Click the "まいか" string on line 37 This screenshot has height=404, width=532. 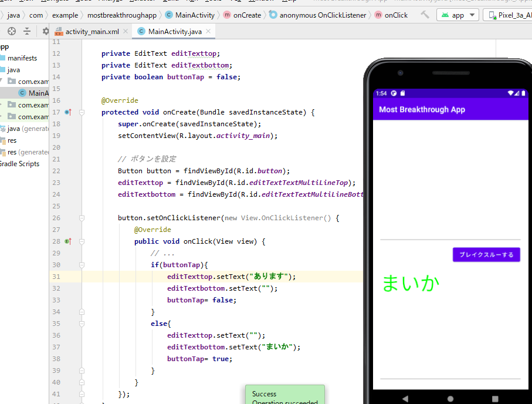point(277,347)
